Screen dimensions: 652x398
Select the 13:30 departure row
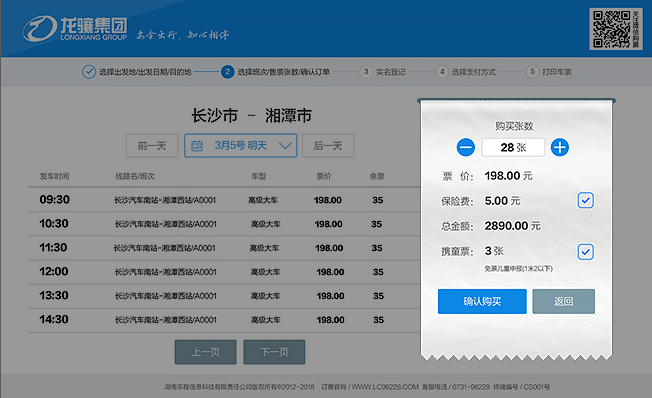pos(225,296)
